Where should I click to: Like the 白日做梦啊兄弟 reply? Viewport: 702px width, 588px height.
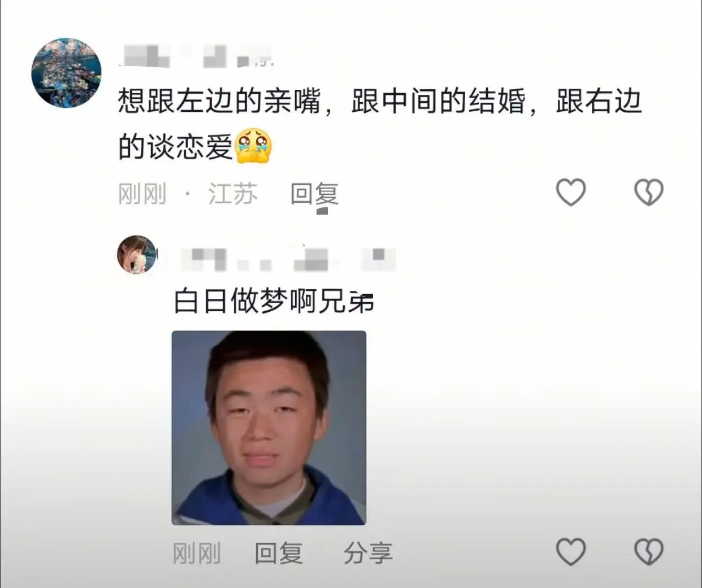click(x=571, y=551)
